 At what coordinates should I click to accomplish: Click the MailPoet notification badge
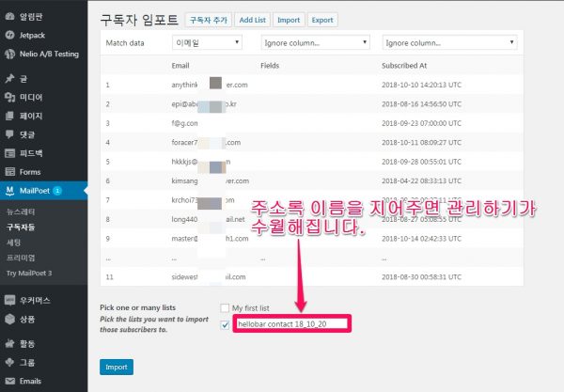pos(57,191)
